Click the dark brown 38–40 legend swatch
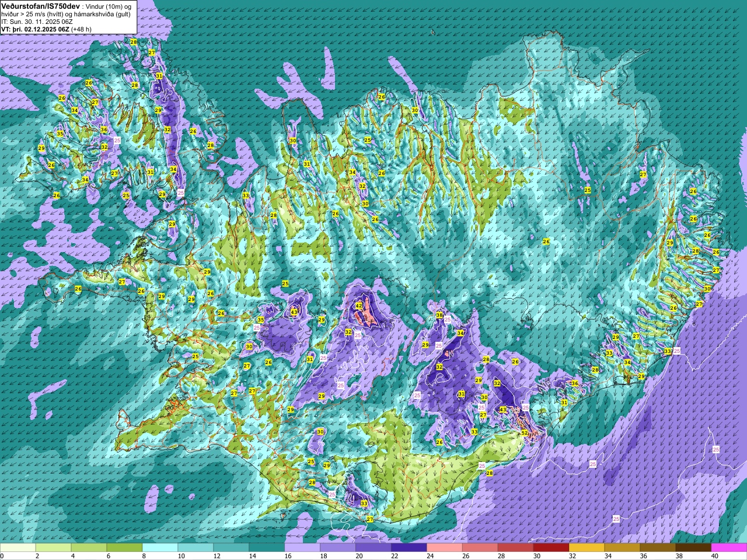 point(694,548)
